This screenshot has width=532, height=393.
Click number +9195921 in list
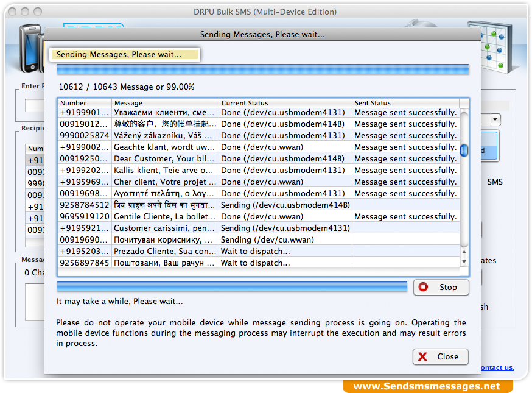[85, 228]
